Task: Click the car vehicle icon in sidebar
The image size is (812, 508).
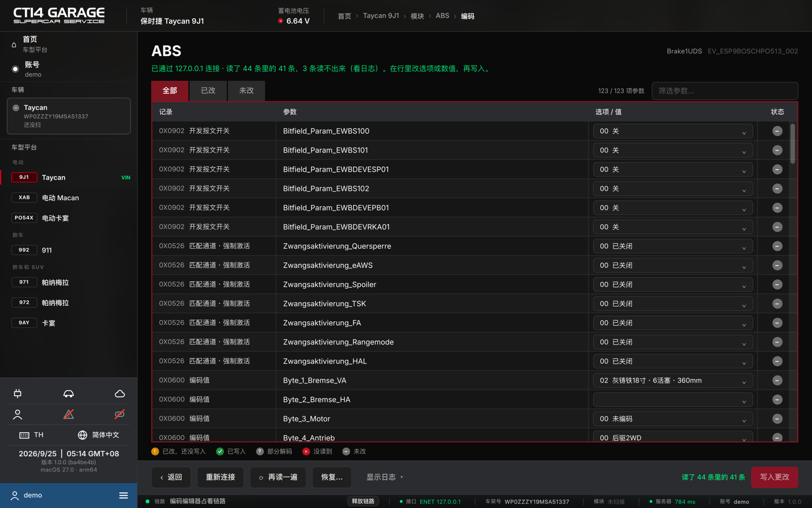Action: pos(69,394)
